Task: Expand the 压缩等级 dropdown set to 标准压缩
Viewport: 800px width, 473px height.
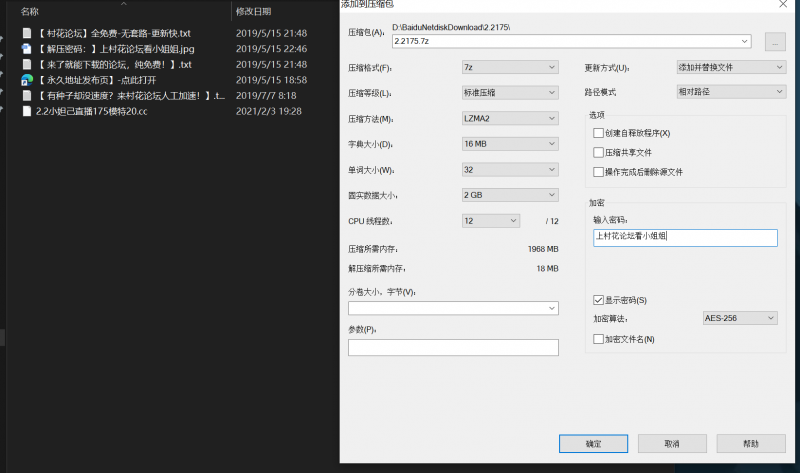Action: tap(509, 93)
